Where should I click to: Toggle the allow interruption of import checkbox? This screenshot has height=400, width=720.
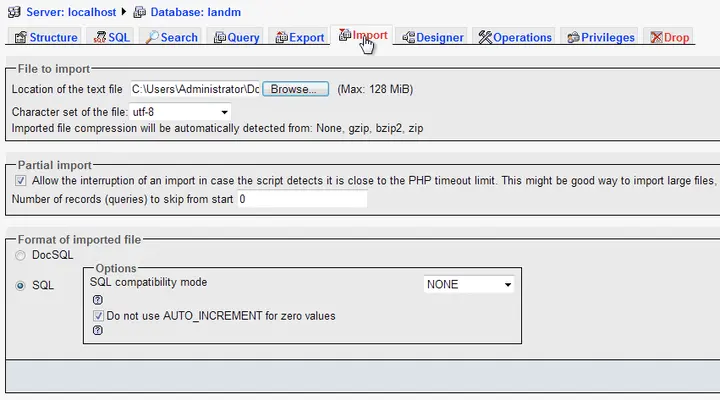[21, 180]
